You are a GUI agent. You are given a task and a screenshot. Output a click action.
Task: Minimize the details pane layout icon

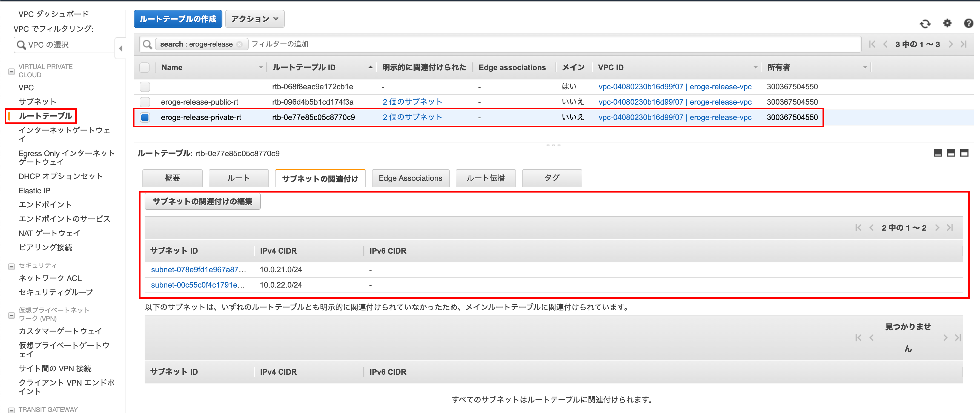[x=938, y=153]
